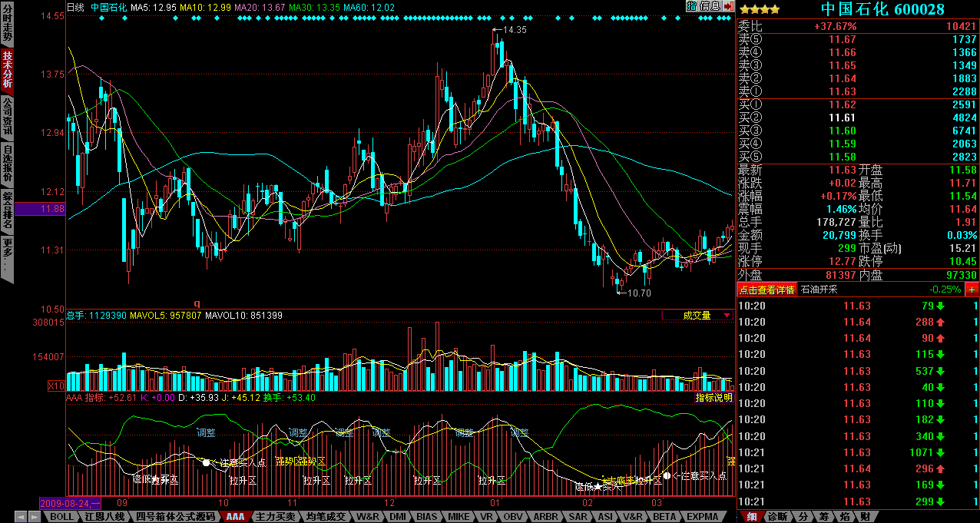Click stock title 中国石化 600028
This screenshot has height=523, width=980.
coord(882,9)
